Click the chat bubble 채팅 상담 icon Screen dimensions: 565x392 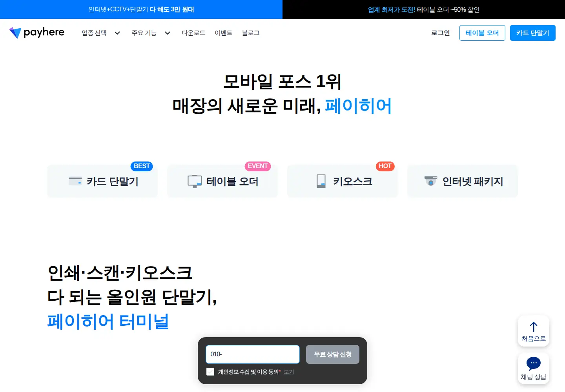pos(534,364)
